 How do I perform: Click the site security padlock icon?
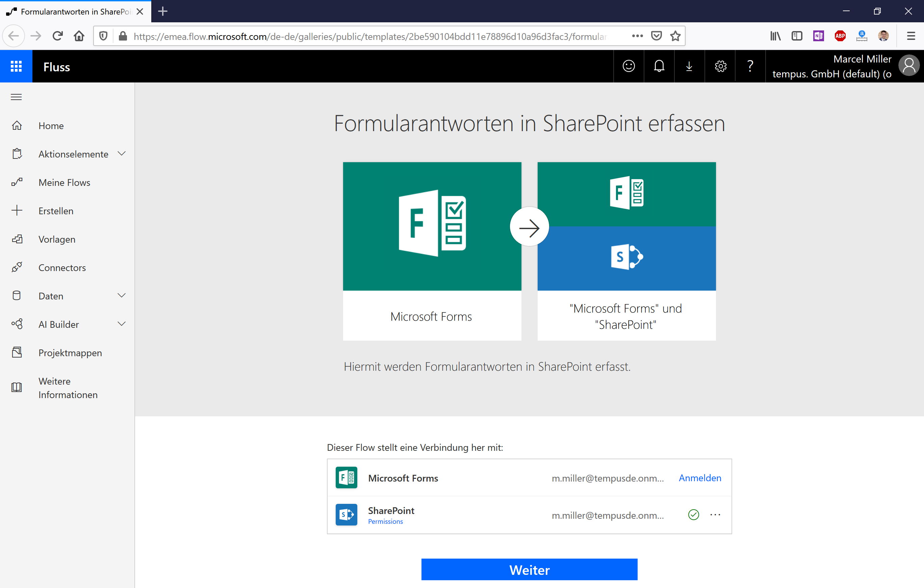[123, 36]
